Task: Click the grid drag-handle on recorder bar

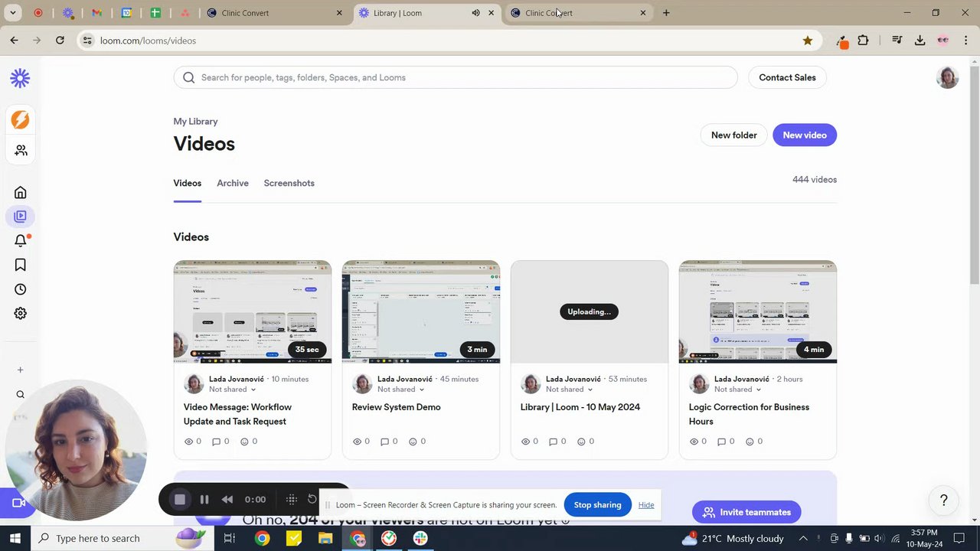Action: point(292,500)
